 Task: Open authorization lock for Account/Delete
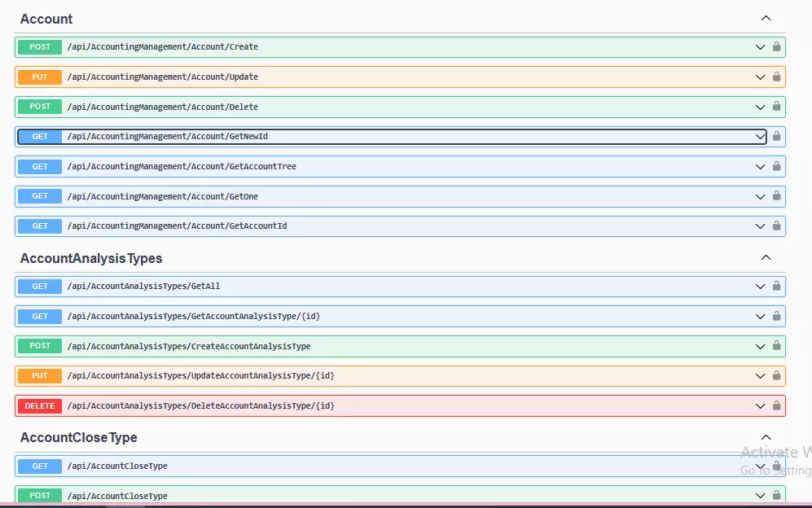pos(775,107)
